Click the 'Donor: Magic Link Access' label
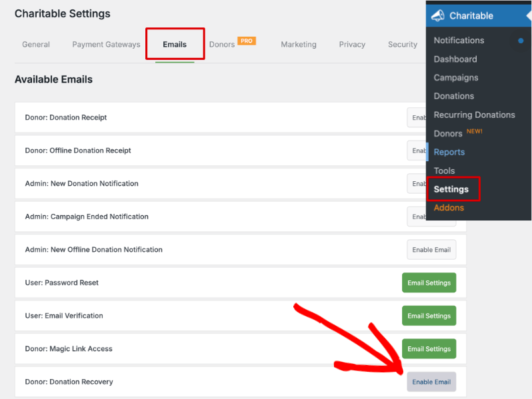 [x=69, y=348]
